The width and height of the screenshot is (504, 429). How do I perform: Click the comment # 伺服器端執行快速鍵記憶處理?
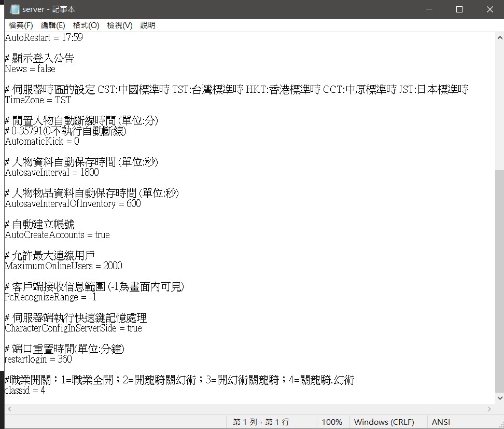pyautogui.click(x=76, y=318)
